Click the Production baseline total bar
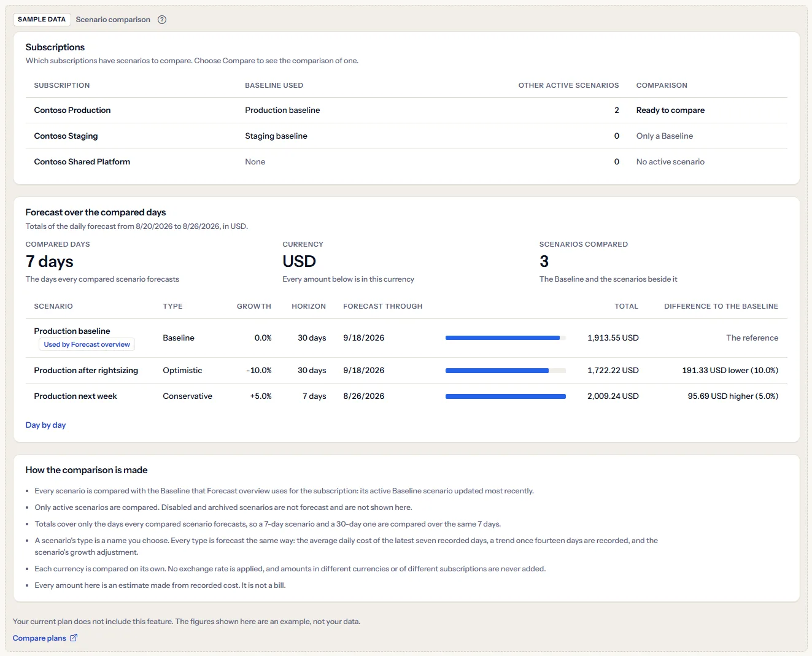The width and height of the screenshot is (812, 656). (x=506, y=338)
